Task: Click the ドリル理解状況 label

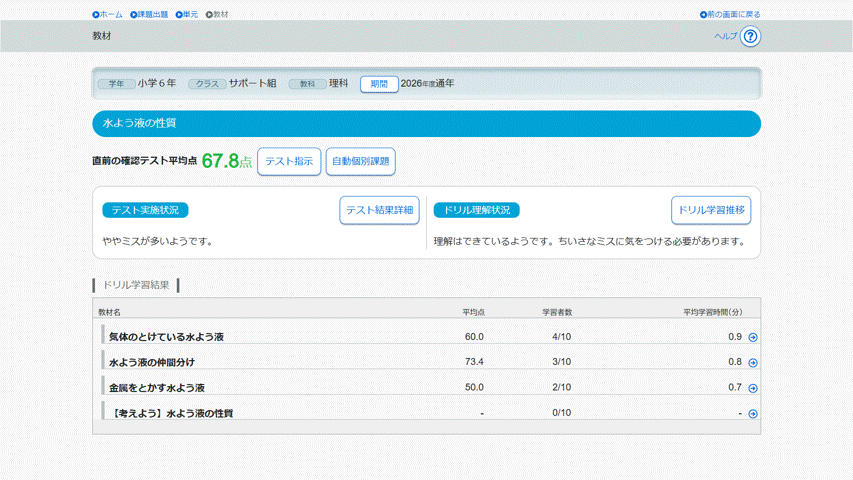Action: coord(477,210)
